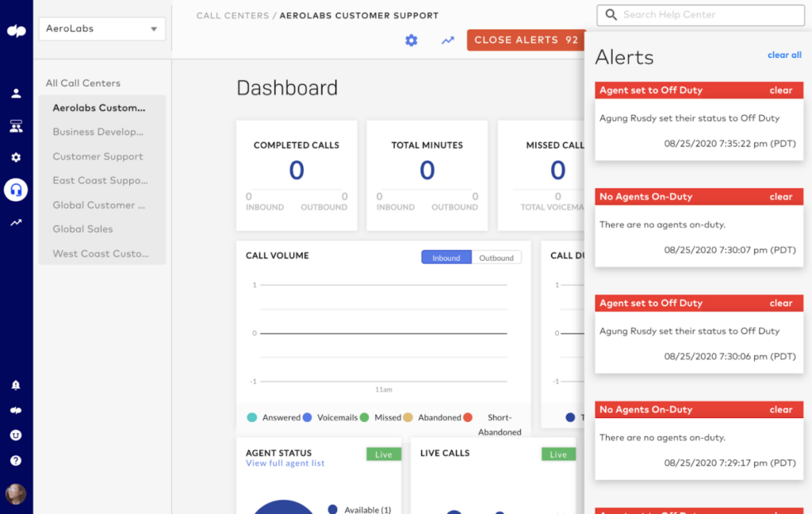Image resolution: width=812 pixels, height=514 pixels.
Task: Toggle the Abandoned legend yellow dot
Action: pyautogui.click(x=408, y=417)
